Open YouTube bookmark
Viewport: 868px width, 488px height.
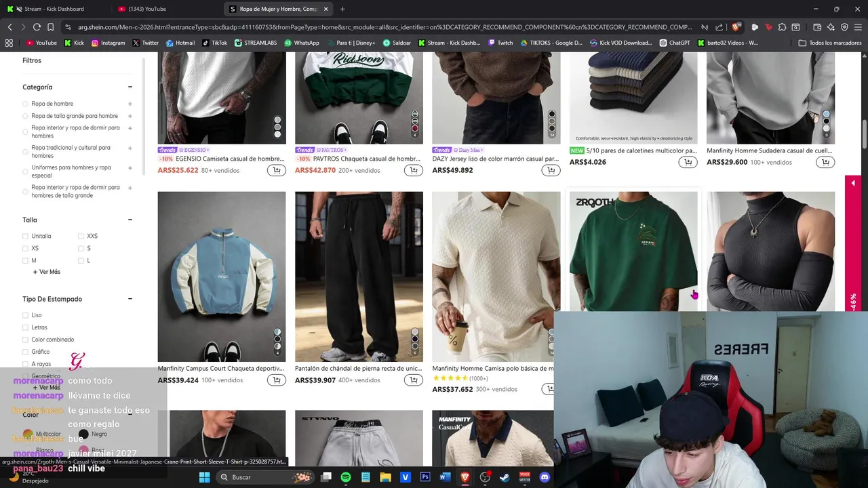(x=41, y=43)
